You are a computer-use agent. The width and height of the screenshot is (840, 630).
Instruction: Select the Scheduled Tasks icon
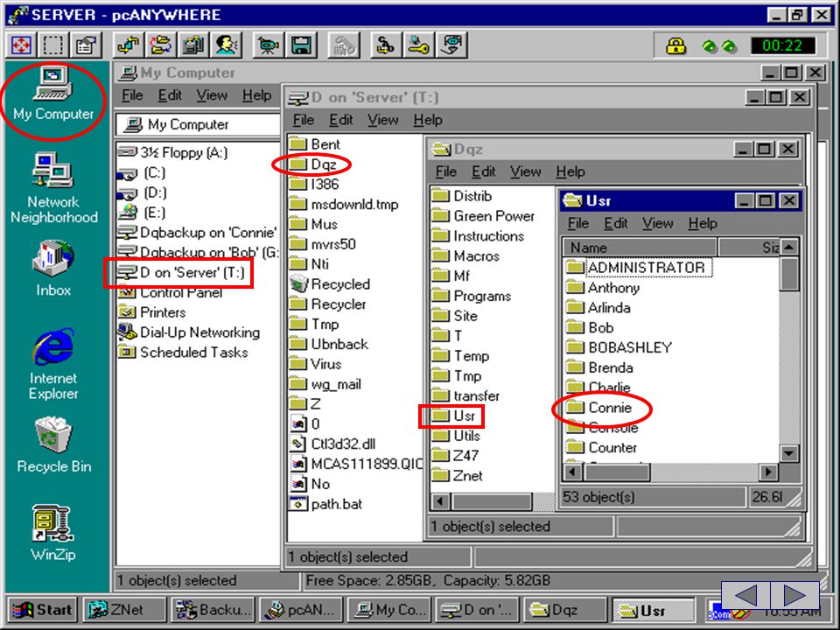pyautogui.click(x=183, y=353)
